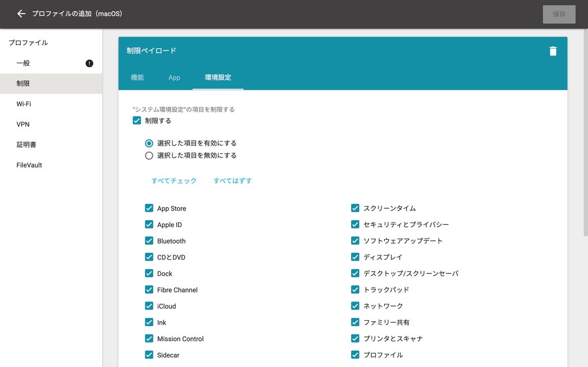Switch to the 機能 tab
Image resolution: width=588 pixels, height=367 pixels.
(x=137, y=77)
